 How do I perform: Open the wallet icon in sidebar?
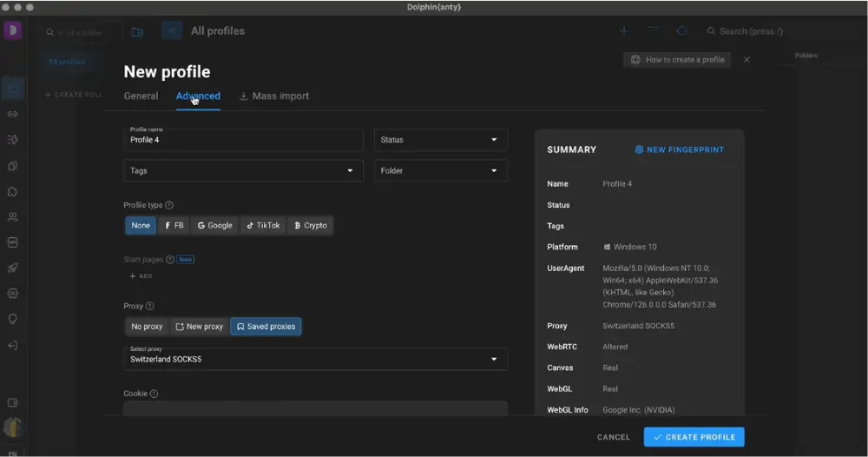pos(12,403)
